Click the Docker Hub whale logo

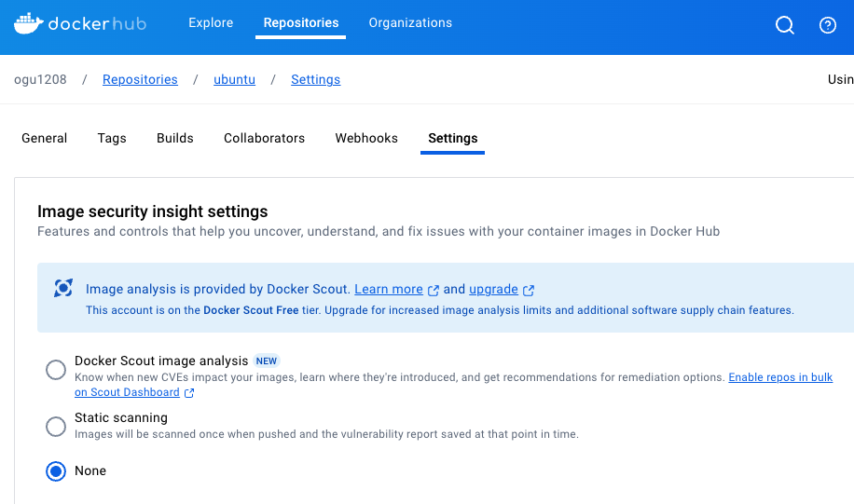click(x=28, y=23)
